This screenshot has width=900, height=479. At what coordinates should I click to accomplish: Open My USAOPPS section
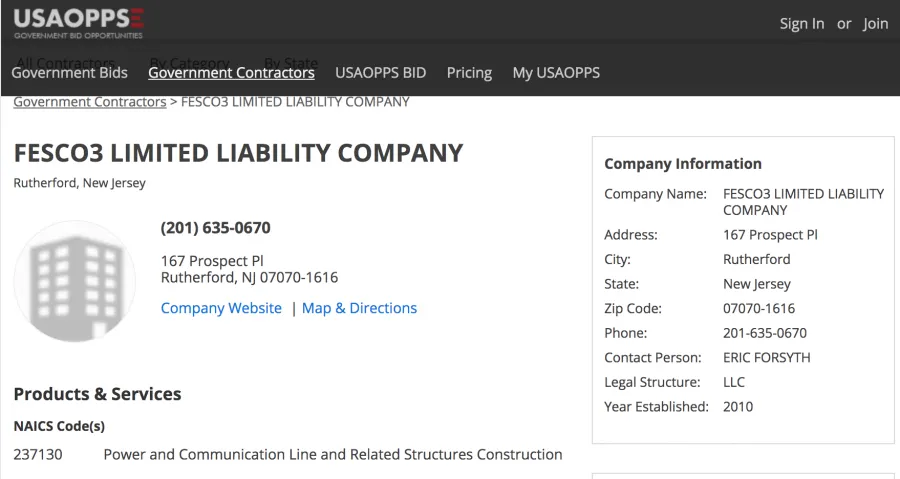click(556, 73)
